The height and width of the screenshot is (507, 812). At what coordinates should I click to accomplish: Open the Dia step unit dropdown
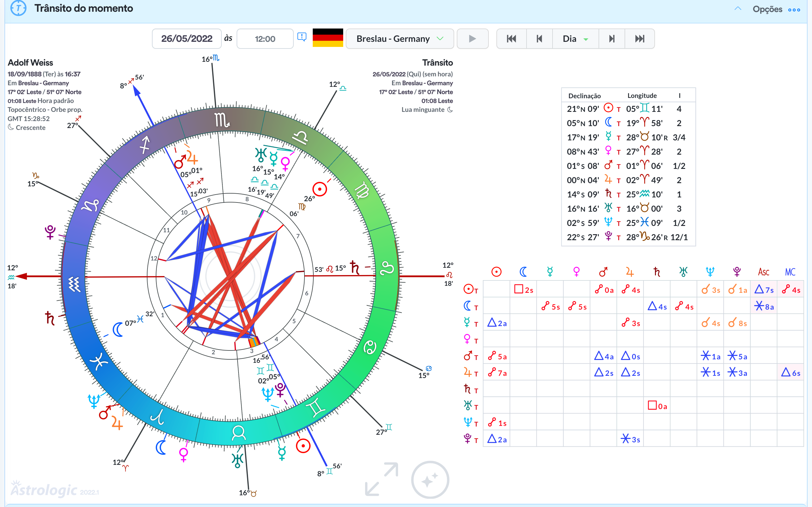click(575, 39)
